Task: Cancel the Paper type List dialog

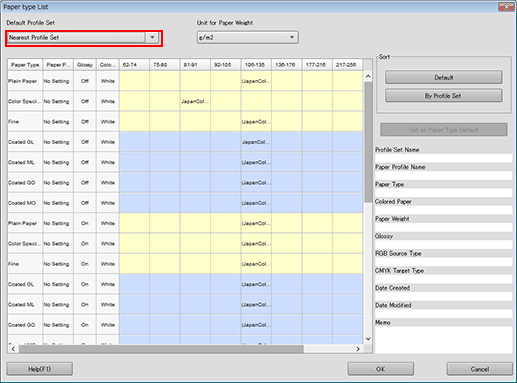Action: (x=480, y=369)
